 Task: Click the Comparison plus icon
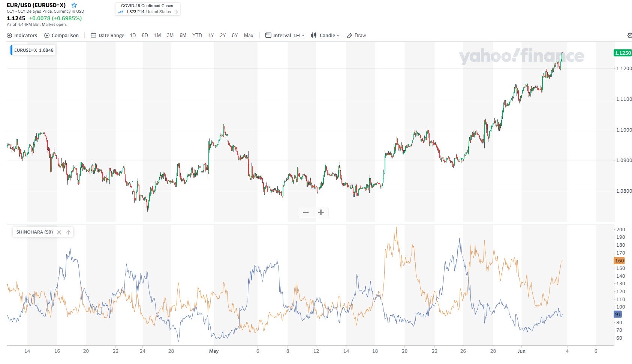pos(47,35)
